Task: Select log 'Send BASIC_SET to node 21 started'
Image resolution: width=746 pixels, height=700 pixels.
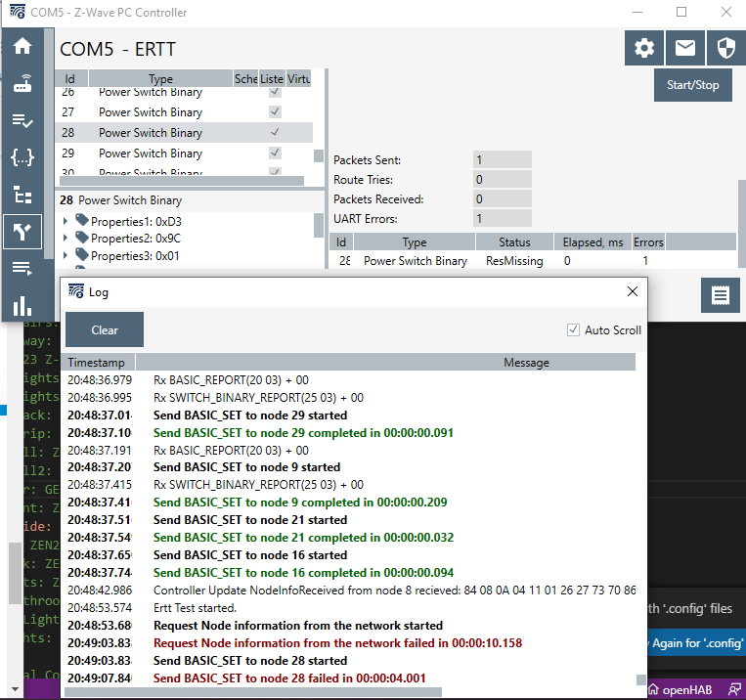Action: [x=348, y=520]
